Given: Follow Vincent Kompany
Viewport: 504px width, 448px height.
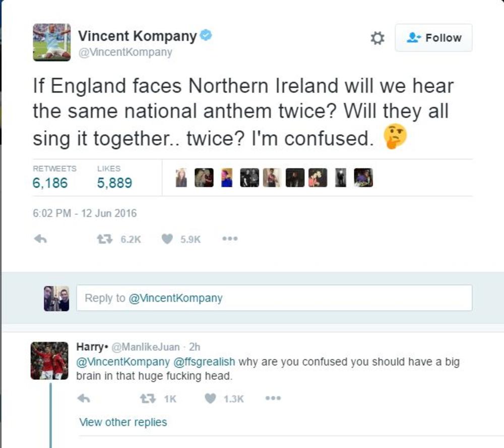Looking at the screenshot, I should pyautogui.click(x=433, y=38).
